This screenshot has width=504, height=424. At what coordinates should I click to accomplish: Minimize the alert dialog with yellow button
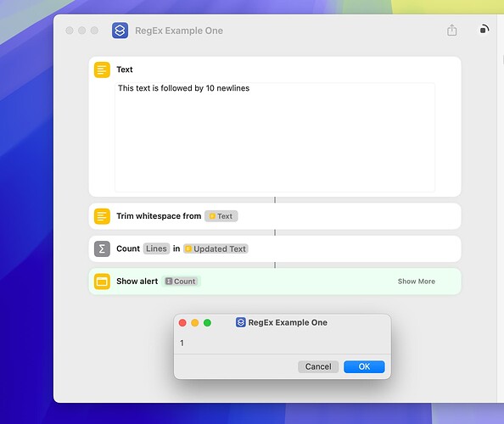coord(195,322)
